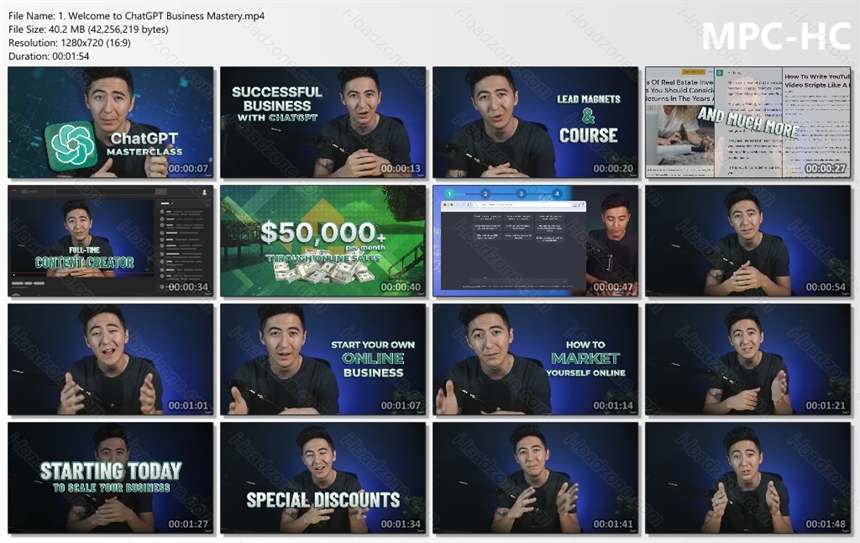The width and height of the screenshot is (860, 543).
Task: Click the stacks of cash graphic
Action: coord(322,272)
